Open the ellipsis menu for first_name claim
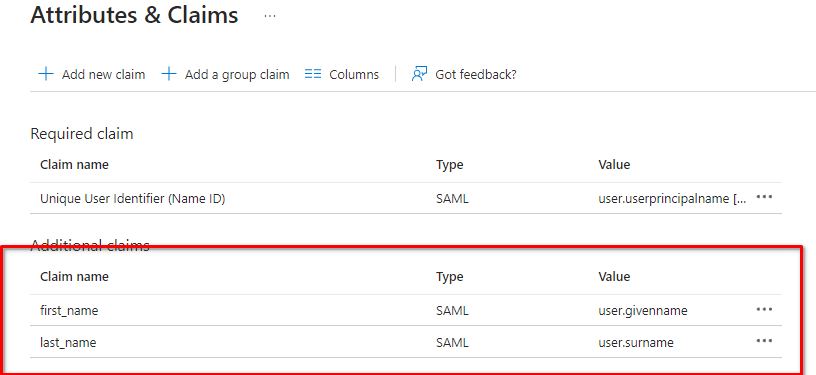Image resolution: width=816 pixels, height=375 pixels. (764, 309)
